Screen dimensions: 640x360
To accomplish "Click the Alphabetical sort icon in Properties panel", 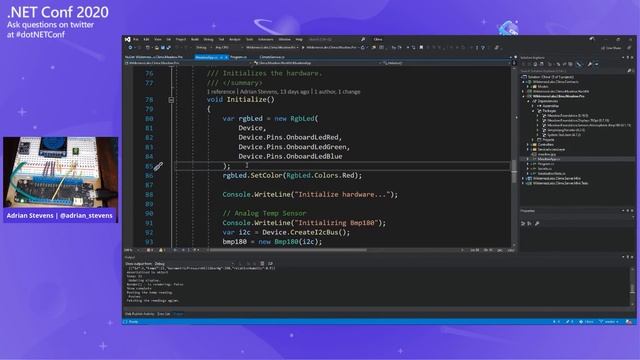I will coord(530,224).
